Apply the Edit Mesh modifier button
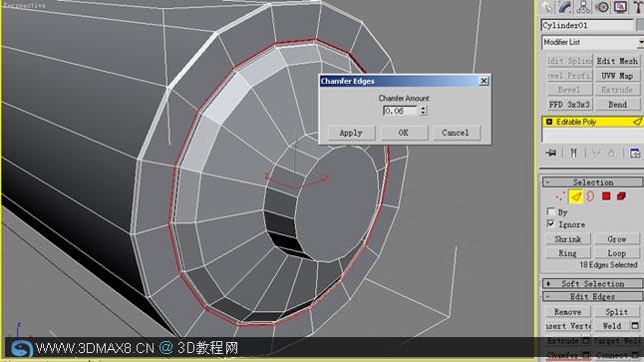The height and width of the screenshot is (362, 644). coord(617,61)
